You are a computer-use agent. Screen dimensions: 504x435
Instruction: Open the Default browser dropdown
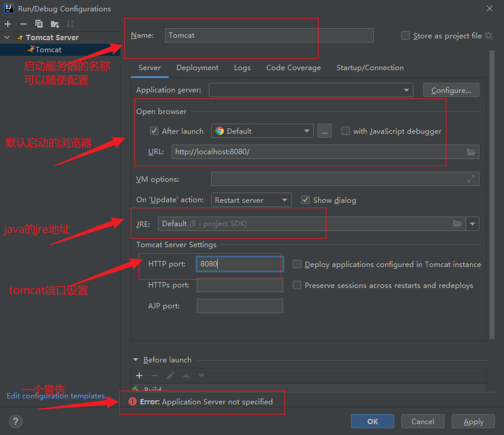262,131
